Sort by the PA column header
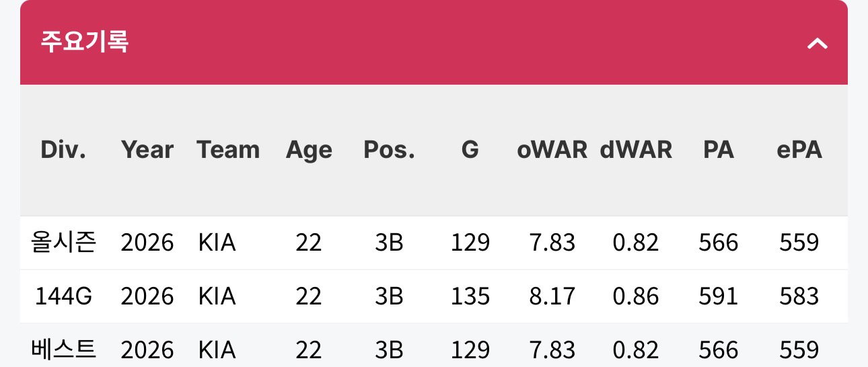868x367 pixels. click(x=719, y=149)
